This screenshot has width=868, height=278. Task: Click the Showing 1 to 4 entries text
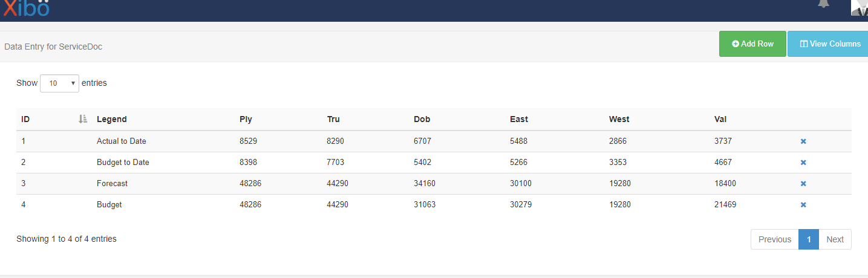67,239
